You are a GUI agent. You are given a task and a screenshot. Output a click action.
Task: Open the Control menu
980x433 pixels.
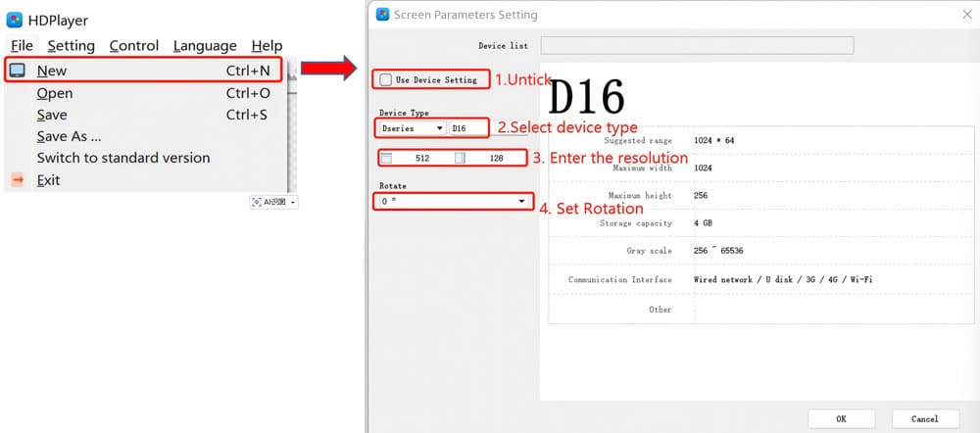[133, 46]
